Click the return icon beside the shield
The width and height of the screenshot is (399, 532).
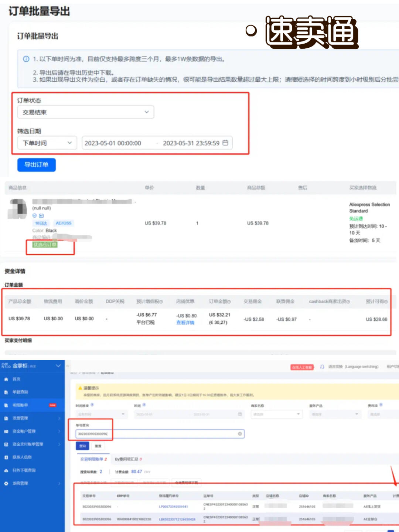click(x=41, y=216)
